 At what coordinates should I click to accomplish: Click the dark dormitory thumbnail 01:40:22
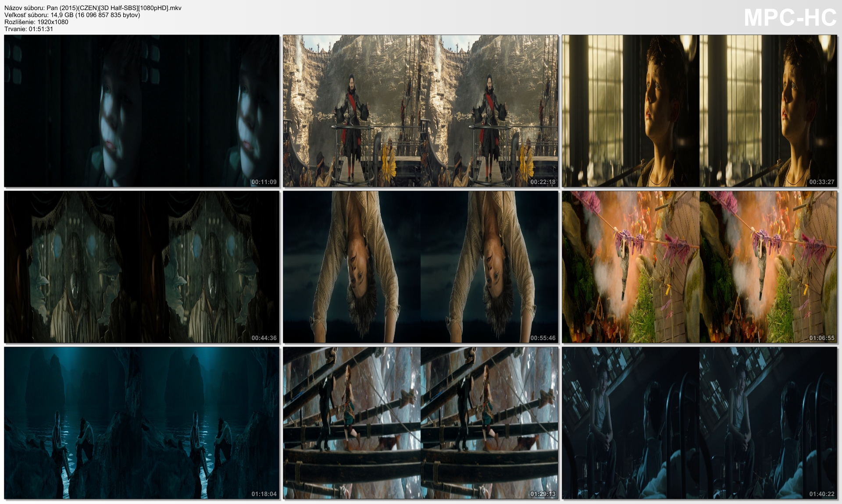699,423
